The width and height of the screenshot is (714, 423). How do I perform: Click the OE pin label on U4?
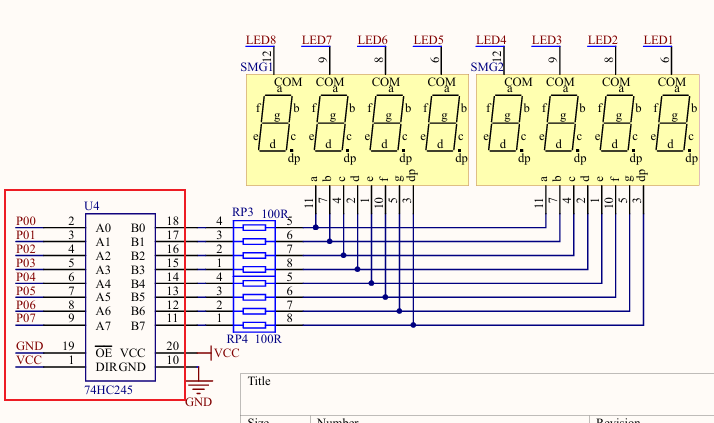103,352
